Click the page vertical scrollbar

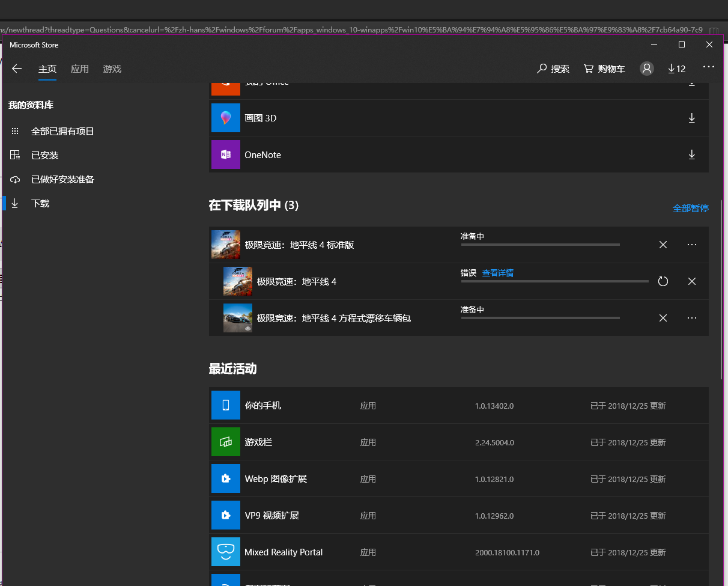[722, 288]
